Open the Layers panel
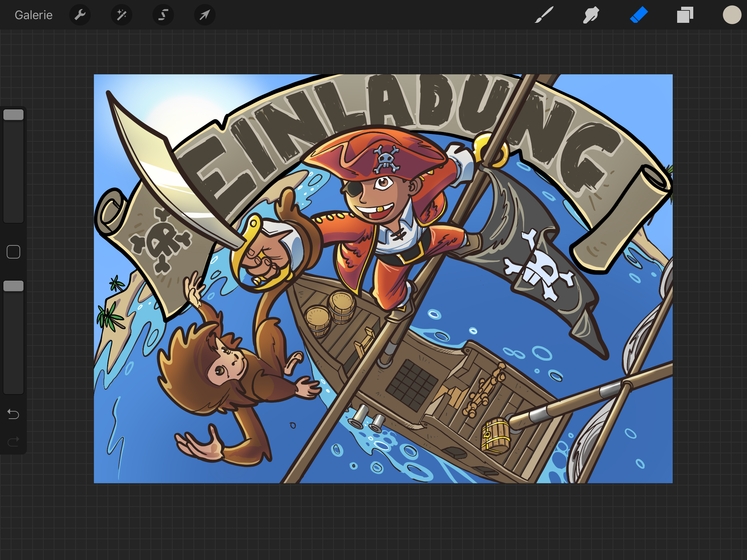The width and height of the screenshot is (747, 560). [685, 15]
